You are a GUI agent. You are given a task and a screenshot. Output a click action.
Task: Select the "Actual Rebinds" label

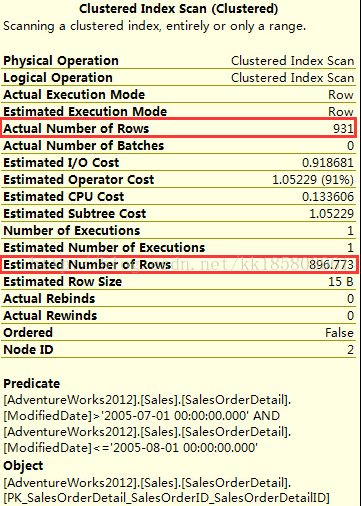pyautogui.click(x=49, y=299)
